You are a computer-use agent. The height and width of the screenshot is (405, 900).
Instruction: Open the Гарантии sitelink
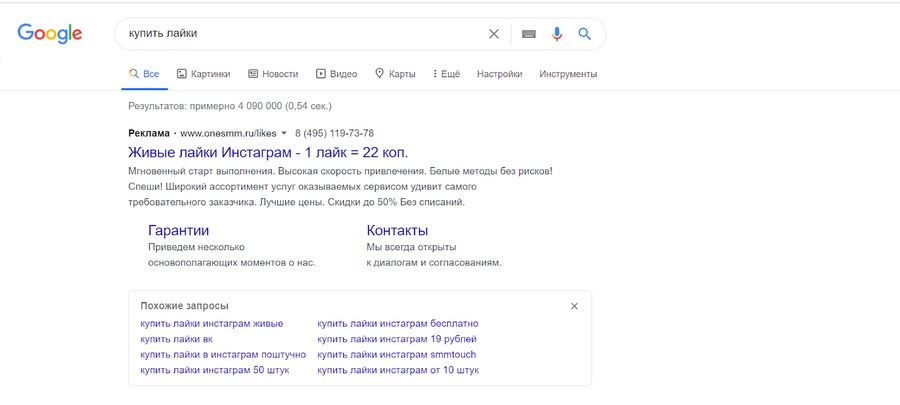pyautogui.click(x=179, y=231)
